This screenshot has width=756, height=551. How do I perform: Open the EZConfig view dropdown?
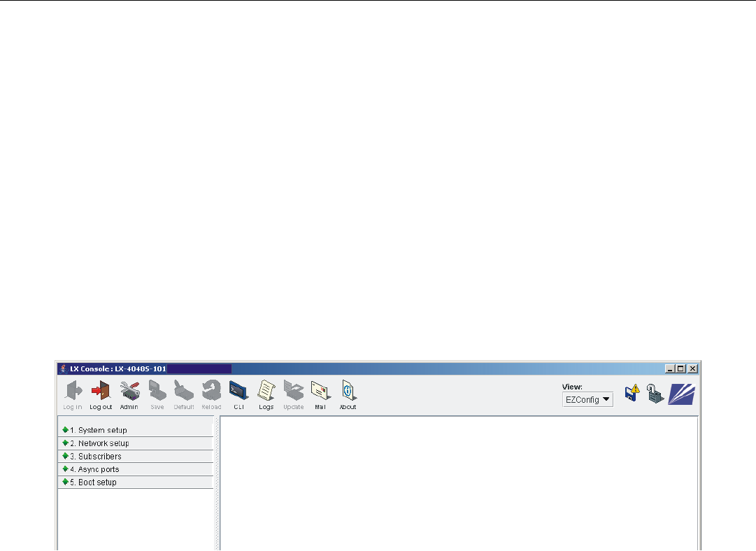point(587,400)
